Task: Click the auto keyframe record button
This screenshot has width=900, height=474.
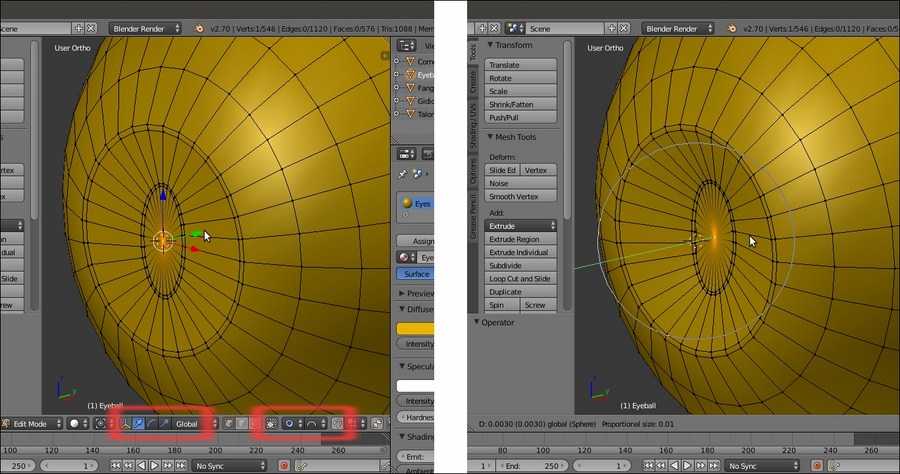Action: point(284,466)
